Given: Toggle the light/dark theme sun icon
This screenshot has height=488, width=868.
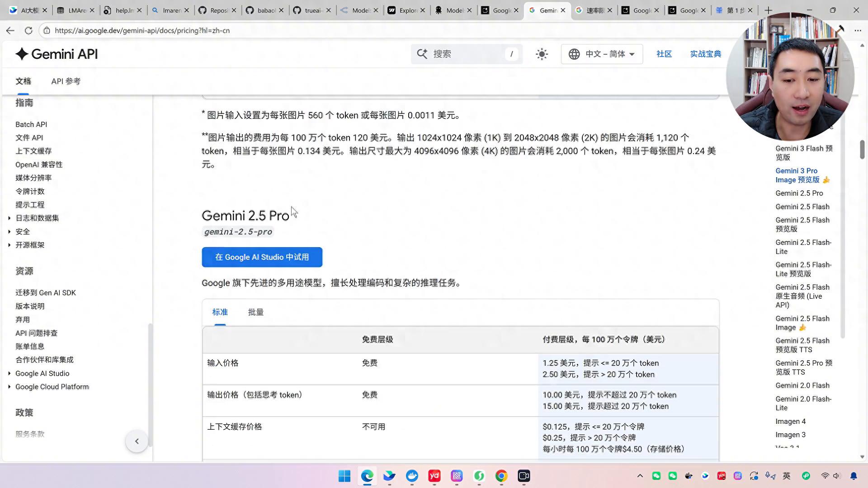Looking at the screenshot, I should coord(542,54).
